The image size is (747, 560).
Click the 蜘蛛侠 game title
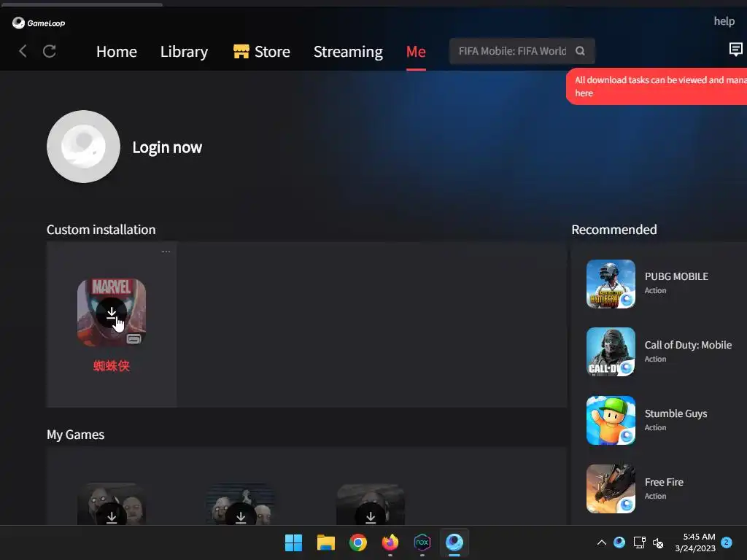(x=112, y=366)
